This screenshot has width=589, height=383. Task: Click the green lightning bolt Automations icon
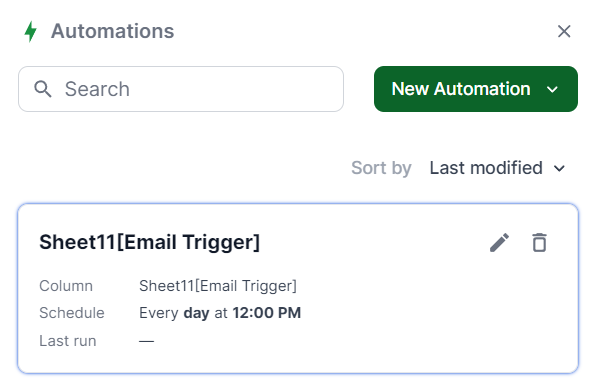pos(30,31)
